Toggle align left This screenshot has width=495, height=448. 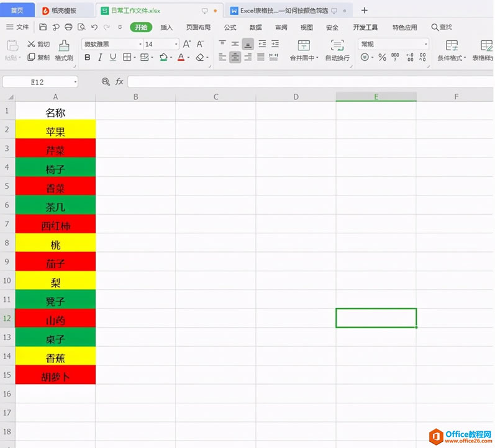click(x=222, y=57)
